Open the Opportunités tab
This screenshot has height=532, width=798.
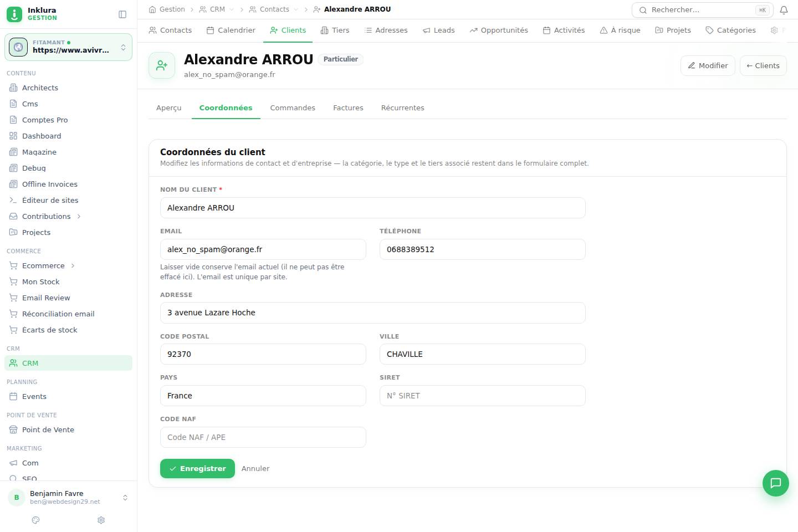498,30
